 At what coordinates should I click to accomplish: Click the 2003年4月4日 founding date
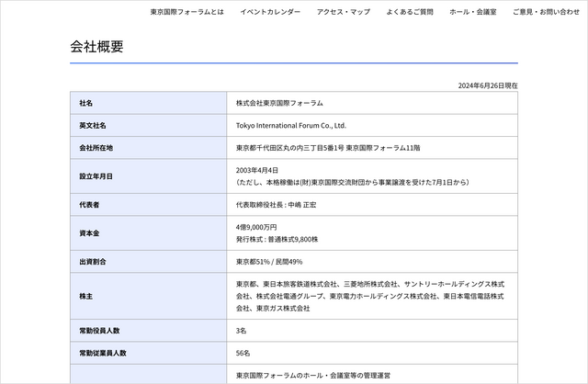pos(257,170)
